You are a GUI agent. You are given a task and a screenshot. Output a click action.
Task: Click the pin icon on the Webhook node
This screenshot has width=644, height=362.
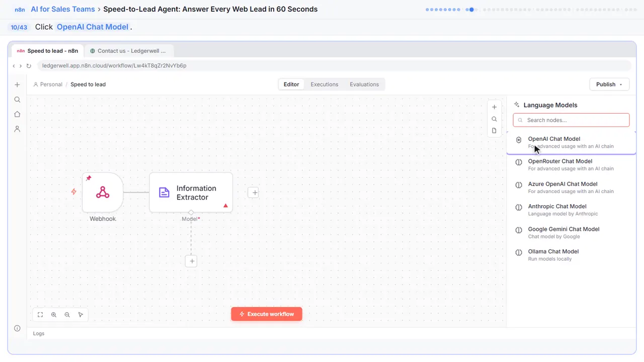coord(89,178)
